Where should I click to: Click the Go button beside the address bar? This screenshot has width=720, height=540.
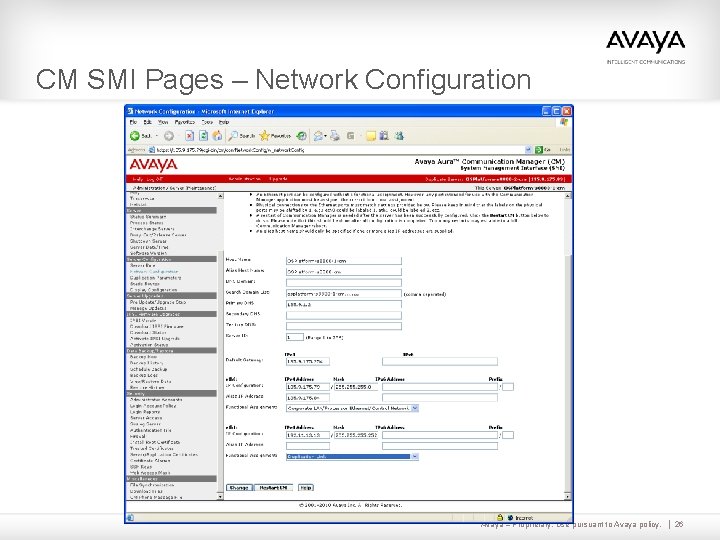(543, 150)
